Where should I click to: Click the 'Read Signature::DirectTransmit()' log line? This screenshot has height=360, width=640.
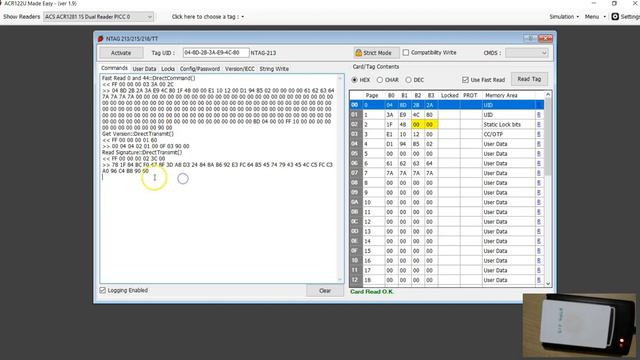142,152
